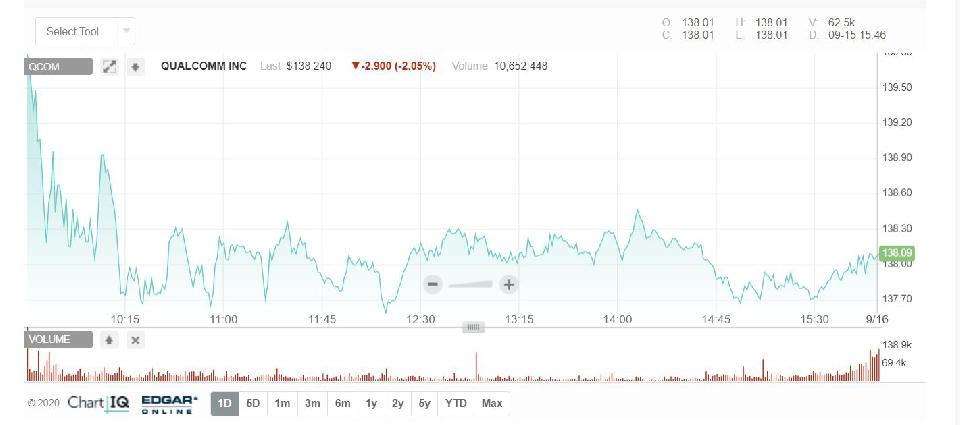Viewport: 960px width, 425px height.
Task: Click the arrow icon on the QCOM panel
Action: coord(136,67)
